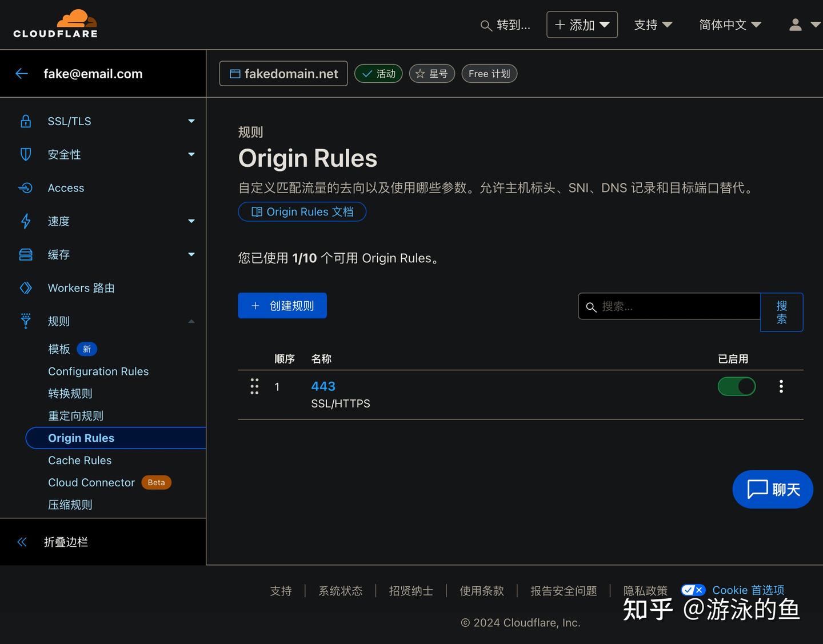Viewport: 823px width, 644px height.
Task: Star the fakedomain.net zone
Action: 432,73
